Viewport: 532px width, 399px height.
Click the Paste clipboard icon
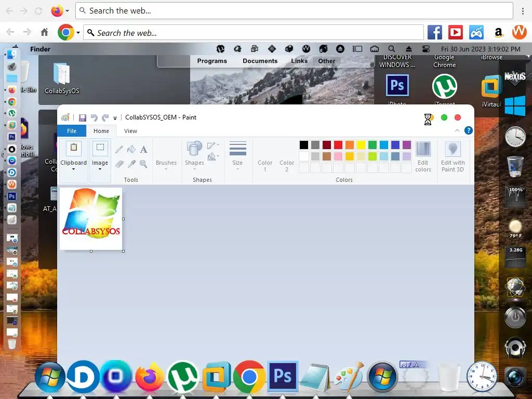click(74, 148)
